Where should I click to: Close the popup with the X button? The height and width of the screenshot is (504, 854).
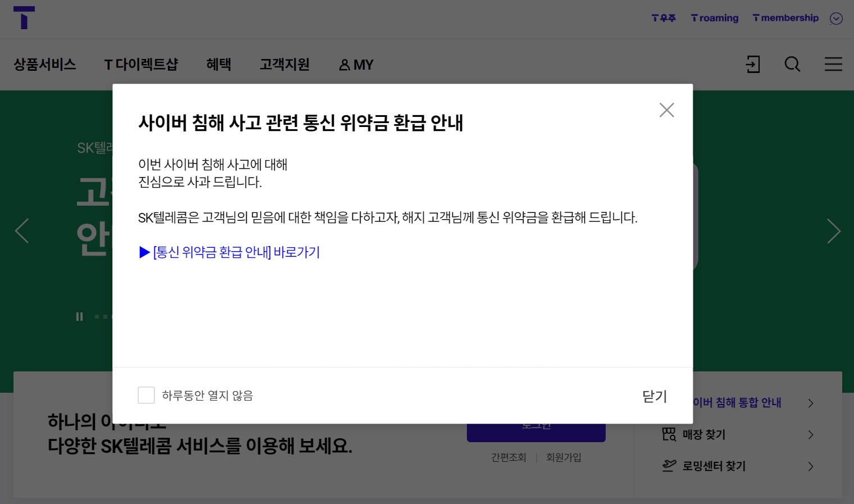click(667, 110)
